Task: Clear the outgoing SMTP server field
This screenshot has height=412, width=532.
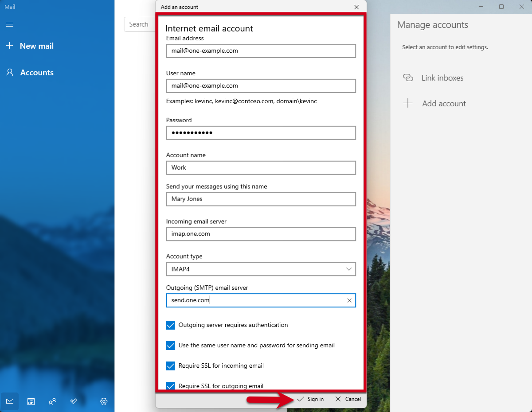Action: tap(349, 300)
